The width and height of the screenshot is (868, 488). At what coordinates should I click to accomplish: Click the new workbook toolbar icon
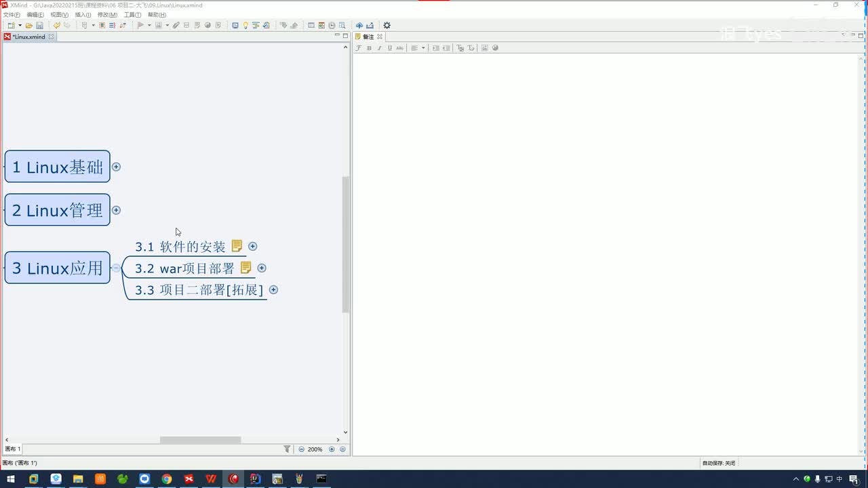pyautogui.click(x=12, y=26)
